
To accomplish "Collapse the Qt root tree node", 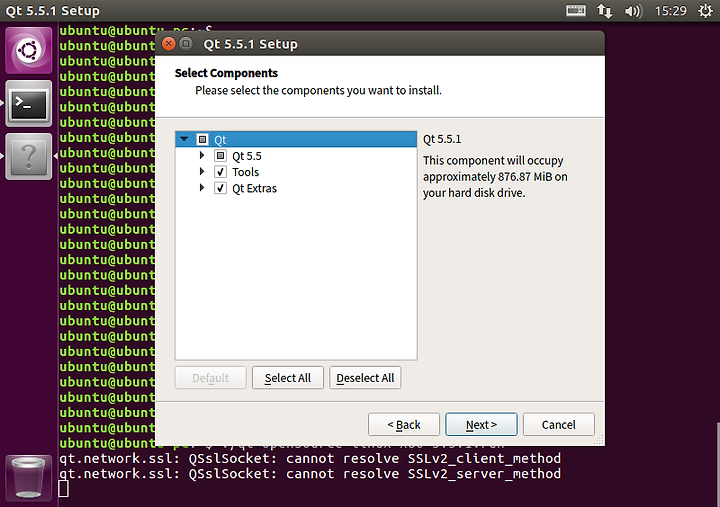I will click(x=184, y=139).
